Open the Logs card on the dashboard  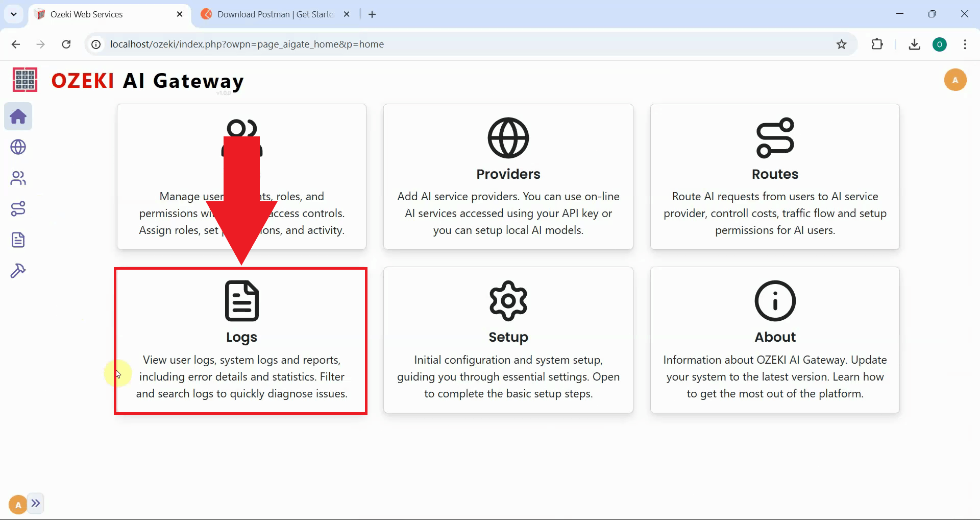pos(241,340)
